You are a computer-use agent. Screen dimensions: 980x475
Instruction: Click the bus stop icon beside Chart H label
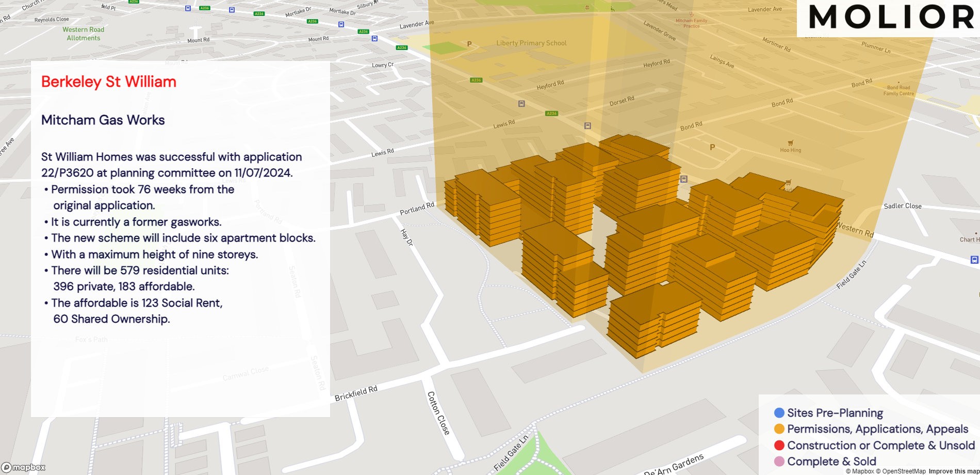[974, 260]
